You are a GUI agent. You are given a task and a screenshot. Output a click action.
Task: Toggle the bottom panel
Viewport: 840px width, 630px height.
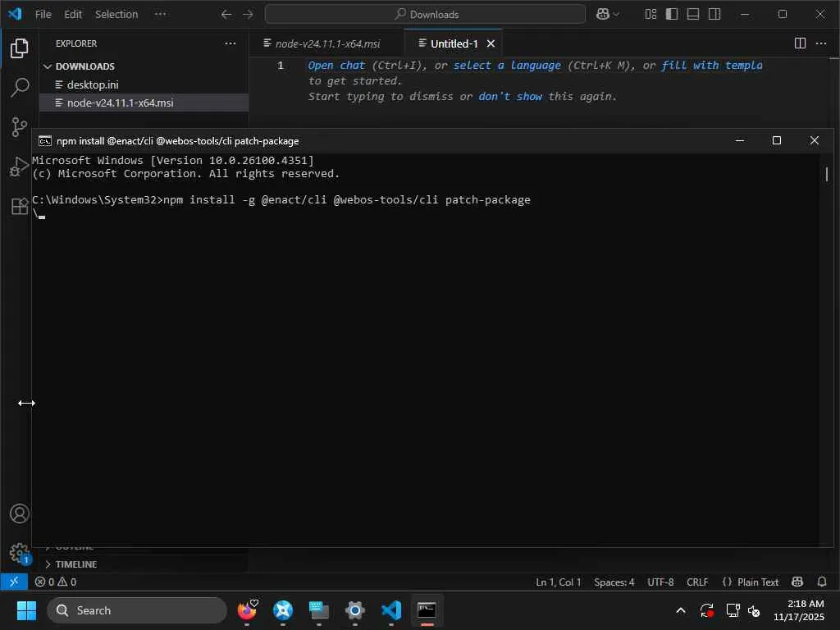[x=693, y=14]
